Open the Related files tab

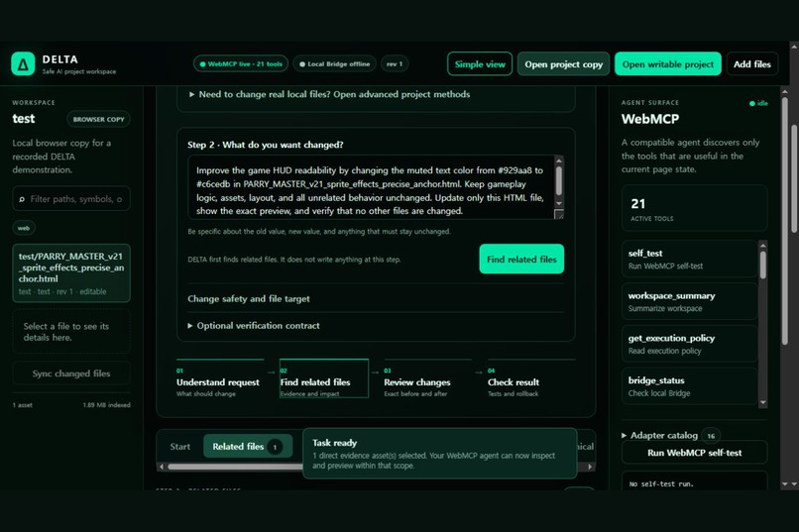point(248,446)
